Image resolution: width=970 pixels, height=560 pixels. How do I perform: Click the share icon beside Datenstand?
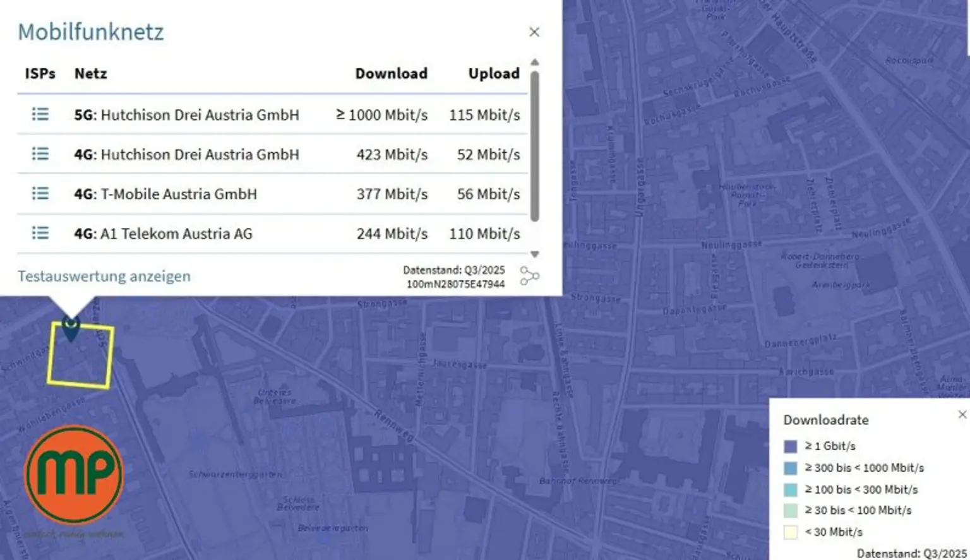(x=529, y=276)
